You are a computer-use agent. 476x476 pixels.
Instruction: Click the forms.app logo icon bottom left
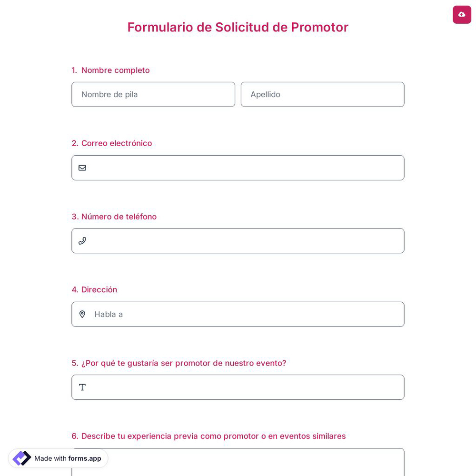tap(22, 458)
